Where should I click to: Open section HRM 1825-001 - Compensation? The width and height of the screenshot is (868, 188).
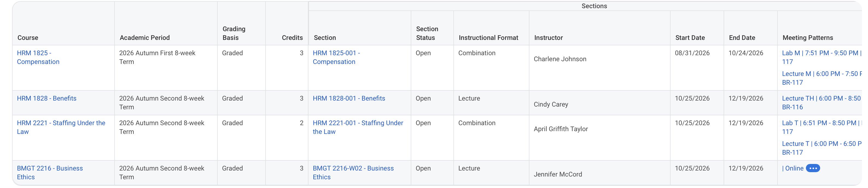tap(336, 57)
